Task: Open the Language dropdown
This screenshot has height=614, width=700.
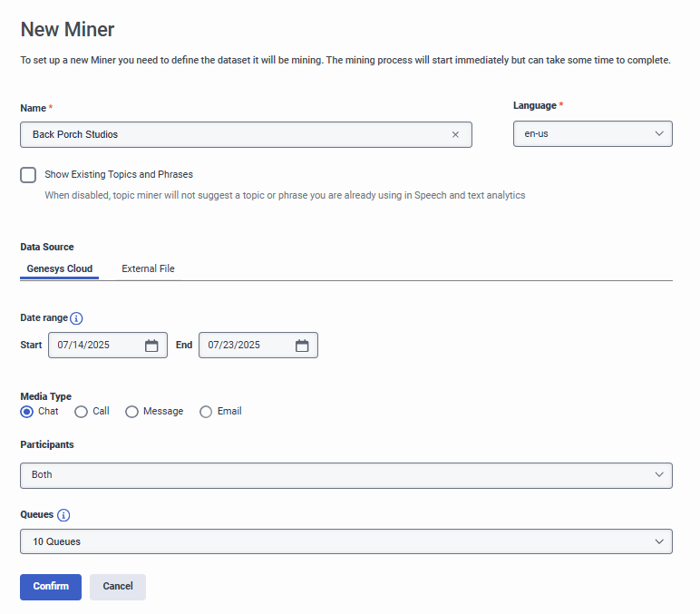Action: 592,134
